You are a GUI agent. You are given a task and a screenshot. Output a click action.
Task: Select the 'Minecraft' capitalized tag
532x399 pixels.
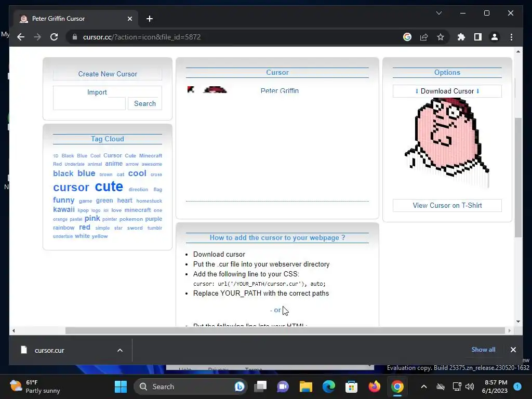(151, 156)
